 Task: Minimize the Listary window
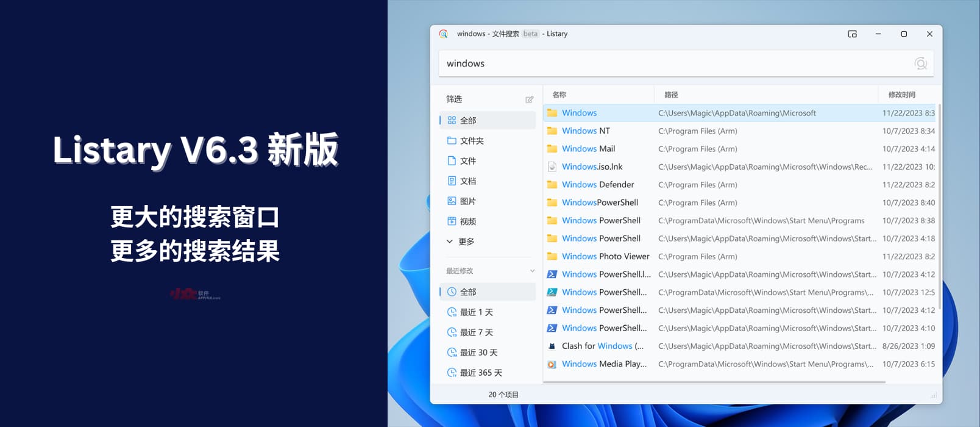click(x=878, y=34)
